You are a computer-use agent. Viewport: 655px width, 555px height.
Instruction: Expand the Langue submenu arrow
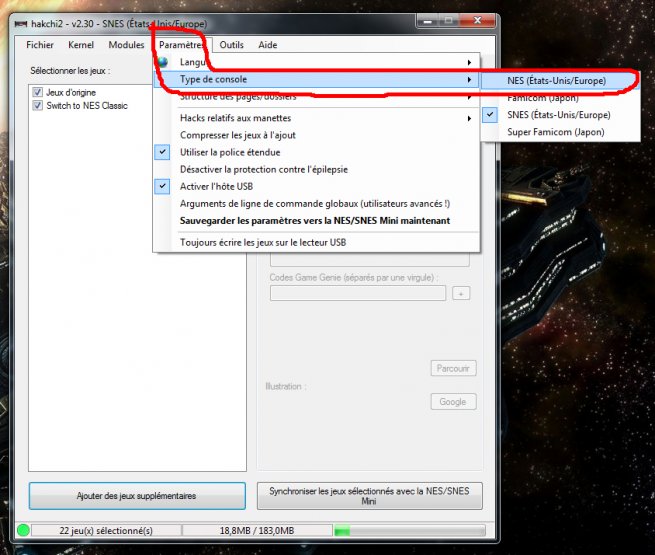tap(470, 63)
